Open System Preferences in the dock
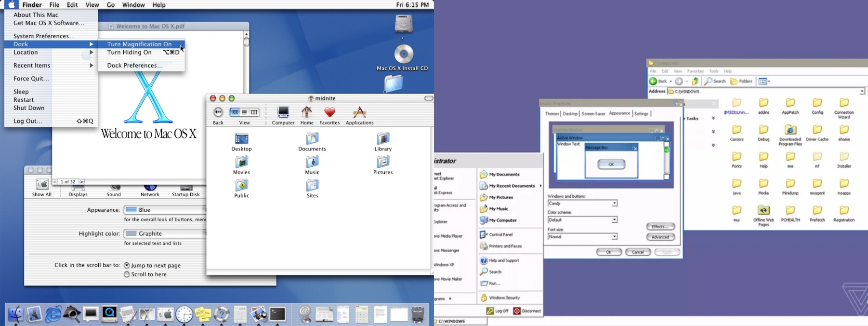 click(166, 314)
